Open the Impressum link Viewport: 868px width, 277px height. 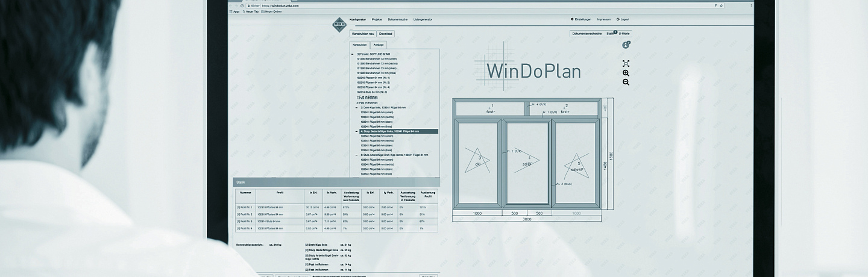coord(604,19)
